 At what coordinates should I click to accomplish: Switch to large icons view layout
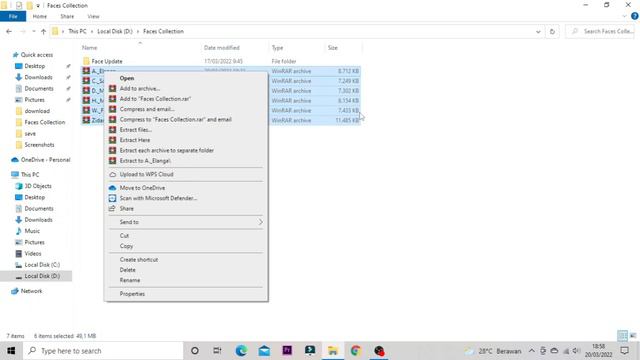click(633, 336)
